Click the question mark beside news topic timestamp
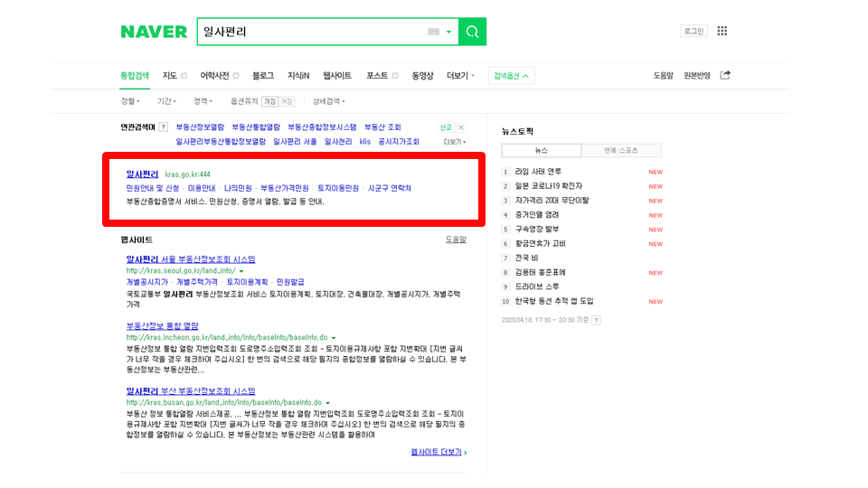868x488 pixels. point(596,320)
